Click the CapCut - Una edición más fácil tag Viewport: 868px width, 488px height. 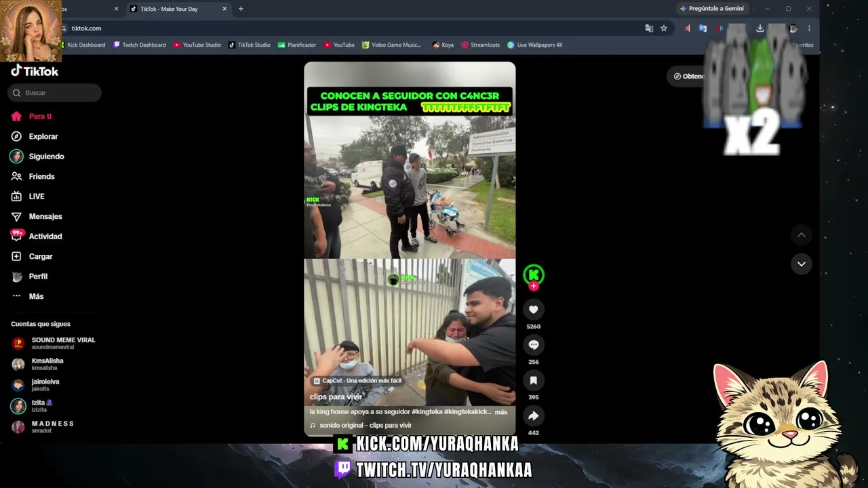click(x=357, y=381)
